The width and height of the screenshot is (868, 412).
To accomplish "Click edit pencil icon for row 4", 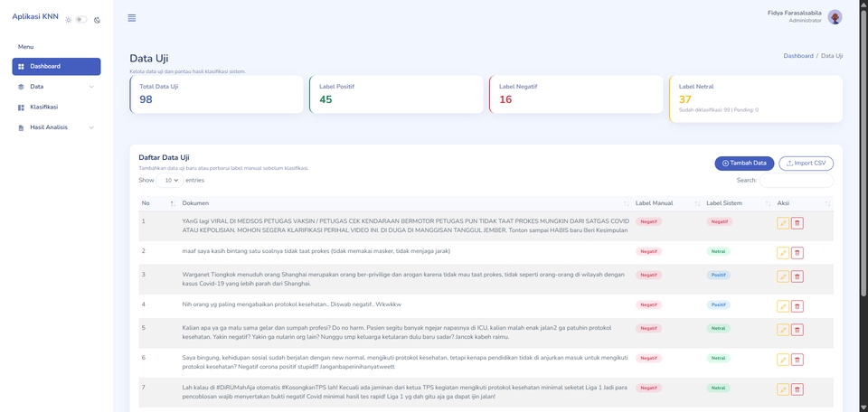I will coord(783,306).
